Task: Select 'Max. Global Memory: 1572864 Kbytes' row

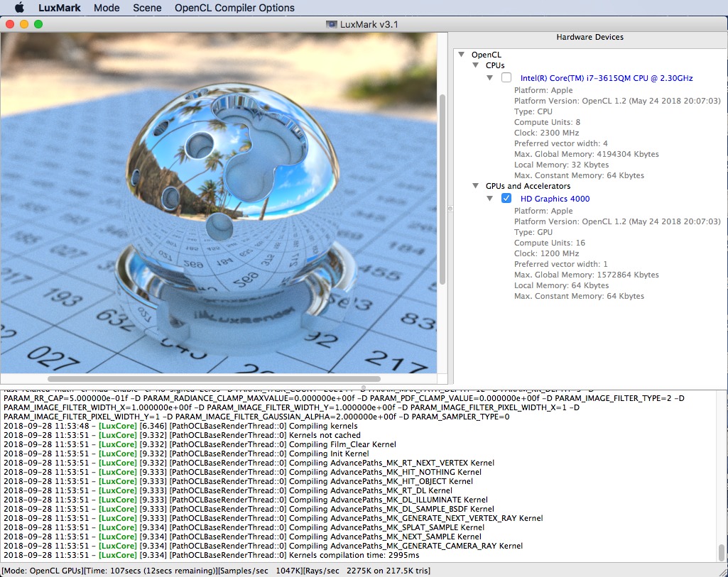Action: coord(587,275)
